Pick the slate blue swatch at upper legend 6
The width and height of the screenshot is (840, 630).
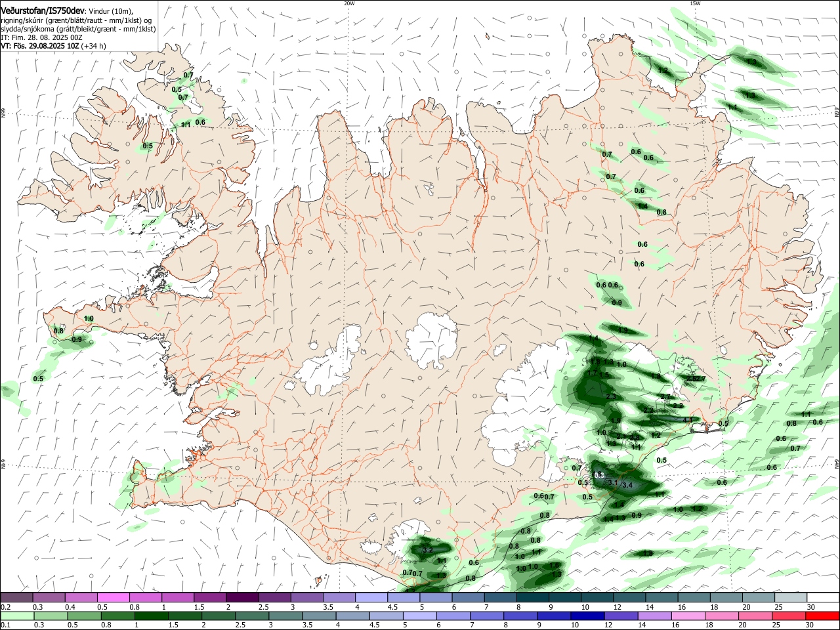pyautogui.click(x=467, y=597)
